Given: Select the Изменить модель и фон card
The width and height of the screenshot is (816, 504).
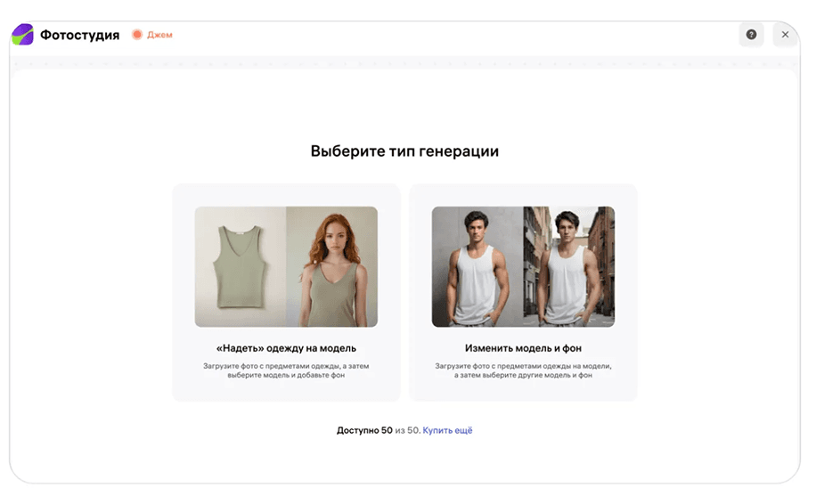Looking at the screenshot, I should [x=523, y=292].
